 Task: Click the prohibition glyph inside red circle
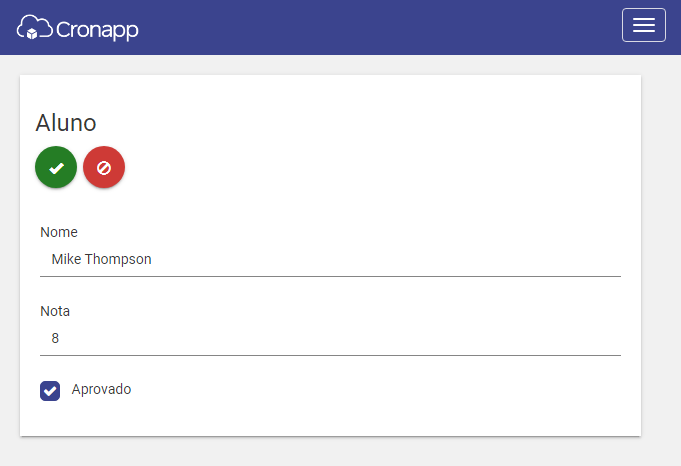(104, 168)
